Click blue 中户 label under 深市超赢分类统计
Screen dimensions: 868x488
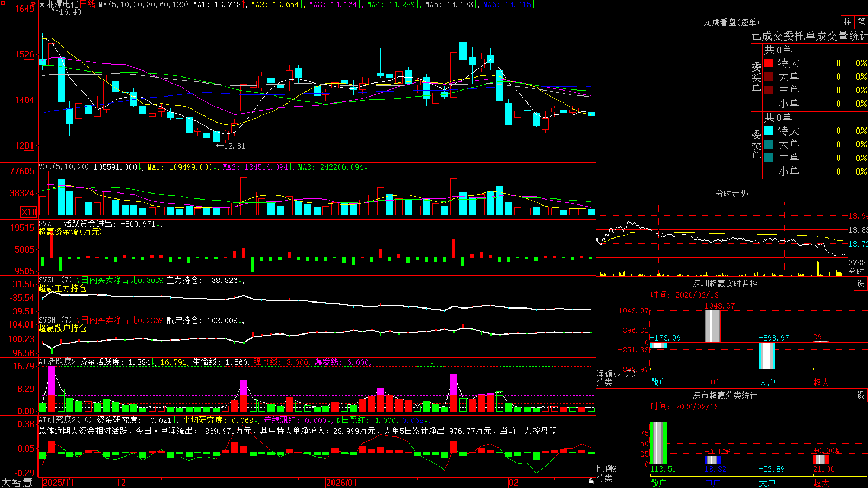coord(713,483)
